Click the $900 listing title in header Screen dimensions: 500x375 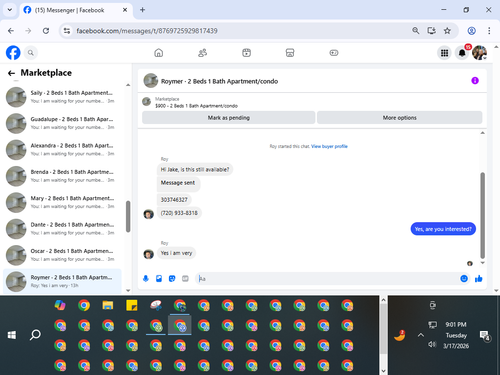196,106
